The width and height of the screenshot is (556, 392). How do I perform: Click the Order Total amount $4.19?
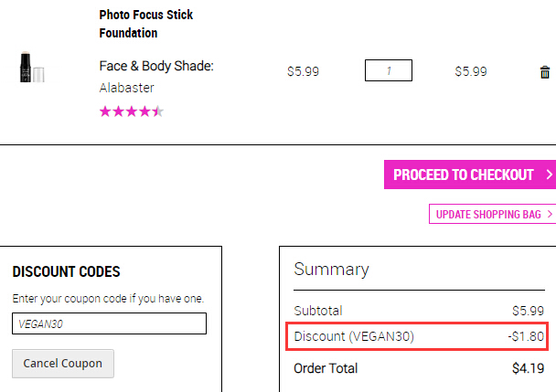tap(528, 368)
